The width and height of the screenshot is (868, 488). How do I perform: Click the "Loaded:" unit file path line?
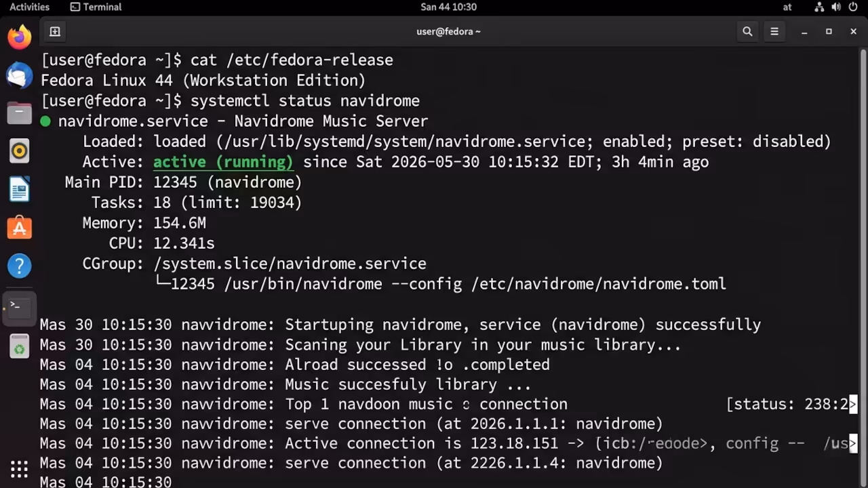(457, 142)
